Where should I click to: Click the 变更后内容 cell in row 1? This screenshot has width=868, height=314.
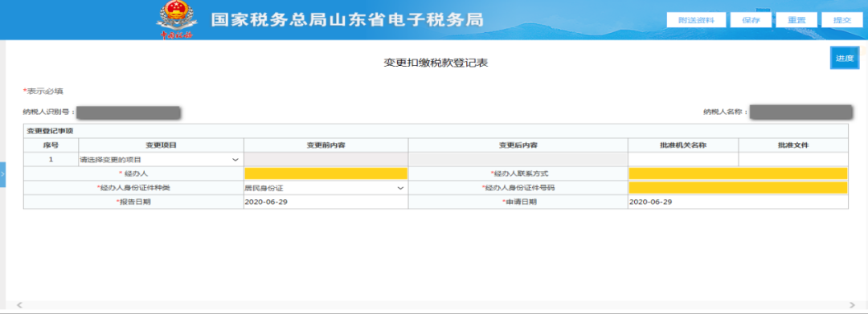point(518,160)
